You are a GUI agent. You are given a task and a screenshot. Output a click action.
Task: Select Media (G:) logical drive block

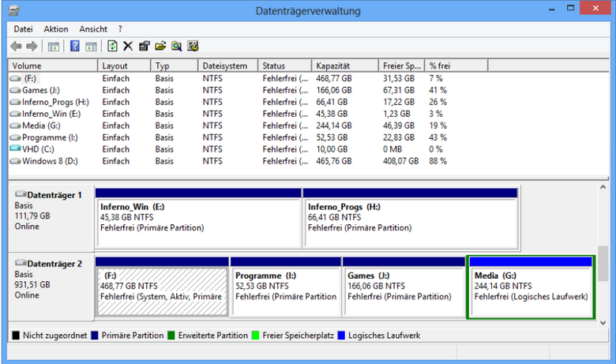[531, 287]
